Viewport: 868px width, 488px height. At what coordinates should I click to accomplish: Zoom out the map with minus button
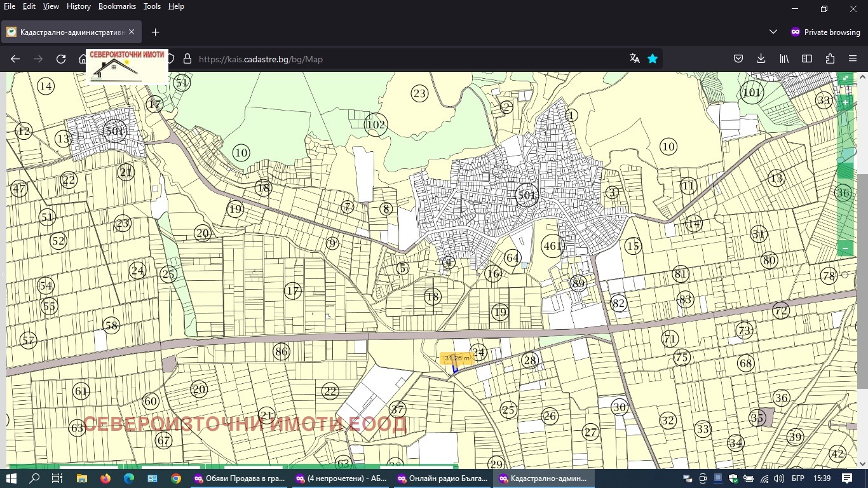pos(845,248)
